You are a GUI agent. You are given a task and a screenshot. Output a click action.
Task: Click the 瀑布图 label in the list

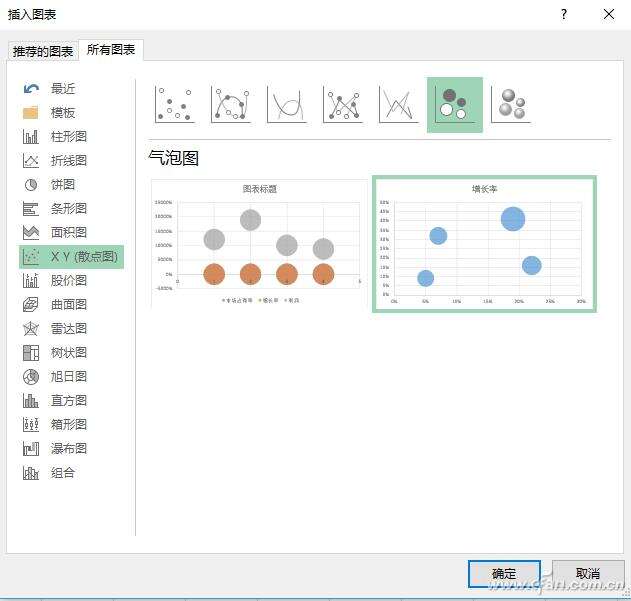pos(68,448)
